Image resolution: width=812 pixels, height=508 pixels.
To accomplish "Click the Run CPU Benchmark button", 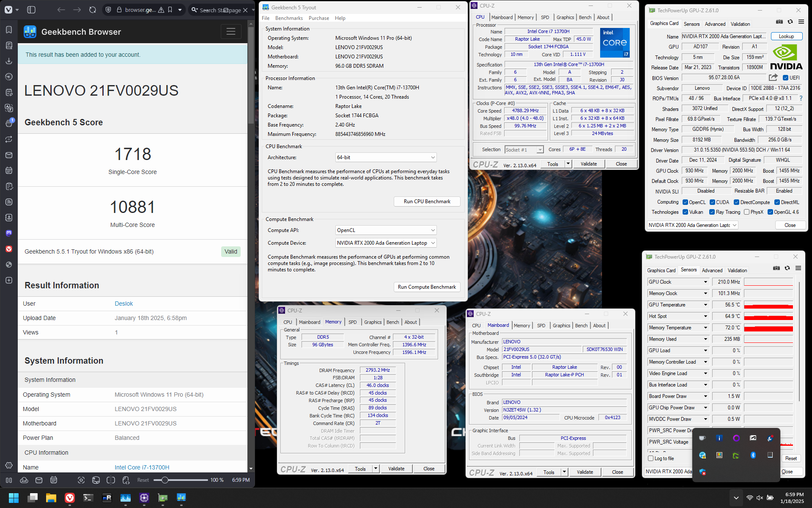I will click(427, 202).
